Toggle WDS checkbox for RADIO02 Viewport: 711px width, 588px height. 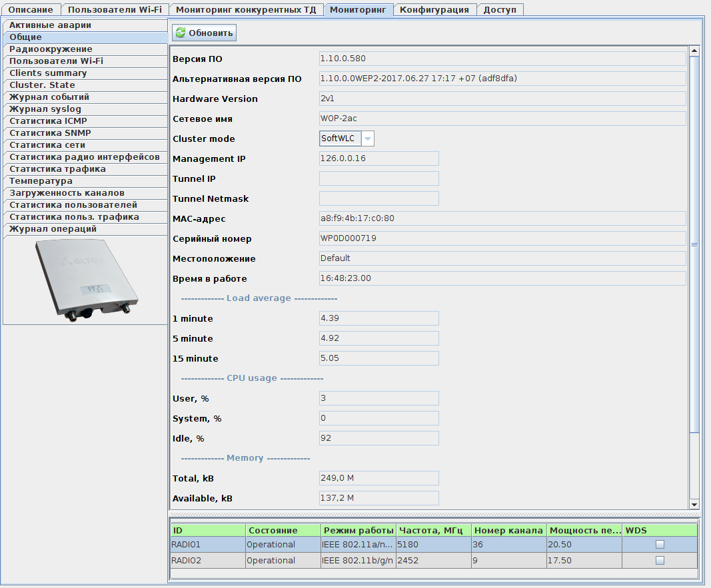tap(660, 561)
